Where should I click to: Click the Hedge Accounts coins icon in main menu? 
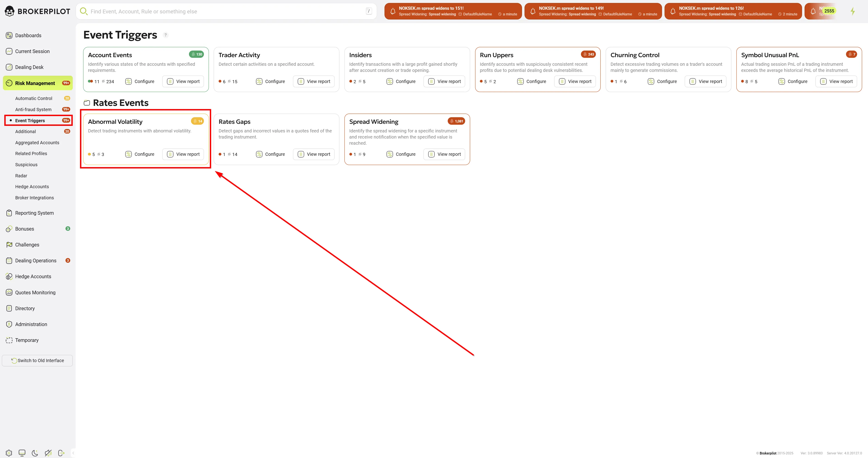tap(9, 277)
